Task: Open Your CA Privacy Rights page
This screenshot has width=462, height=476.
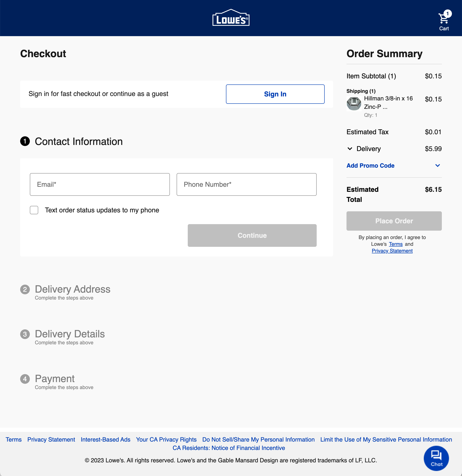Action: (x=166, y=440)
